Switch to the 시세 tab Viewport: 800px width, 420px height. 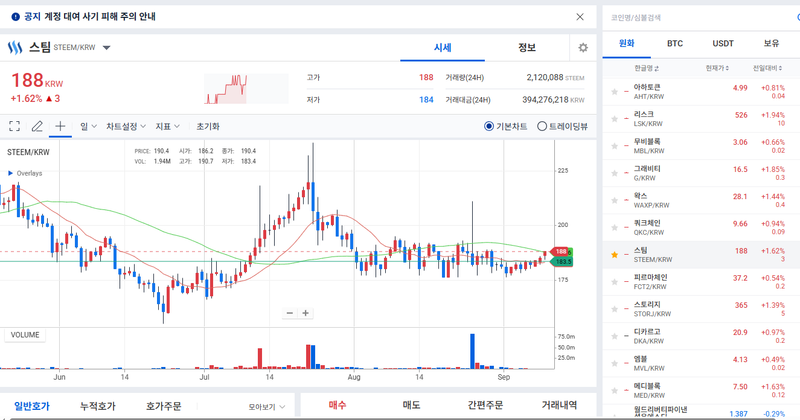click(x=442, y=47)
